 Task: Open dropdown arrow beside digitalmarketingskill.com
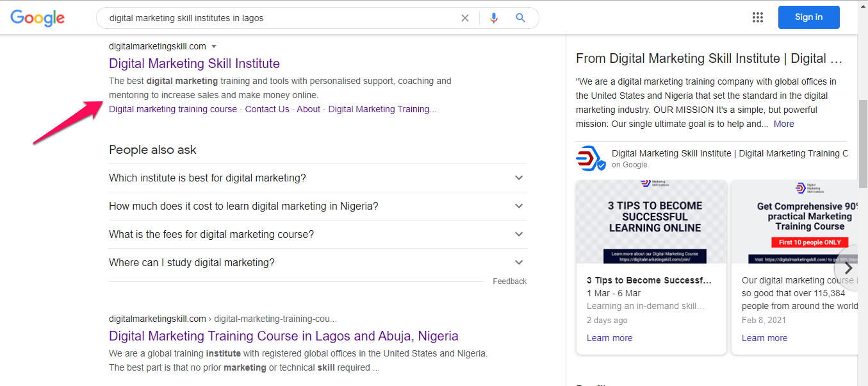point(214,46)
